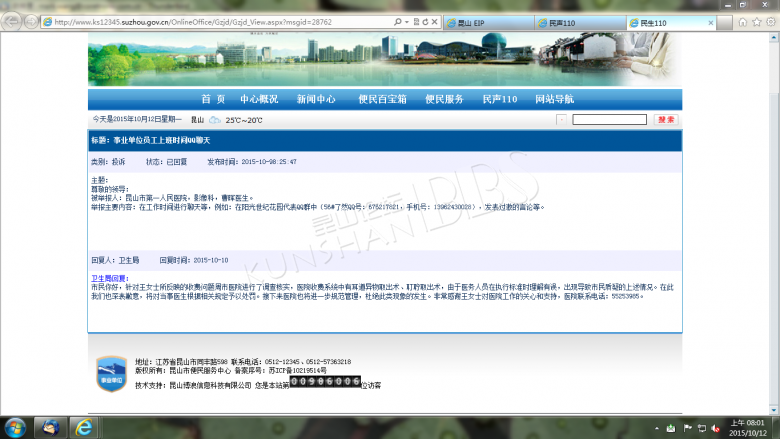The image size is (780, 439).
Task: Click the 首页 home link in navigation
Action: pyautogui.click(x=213, y=99)
